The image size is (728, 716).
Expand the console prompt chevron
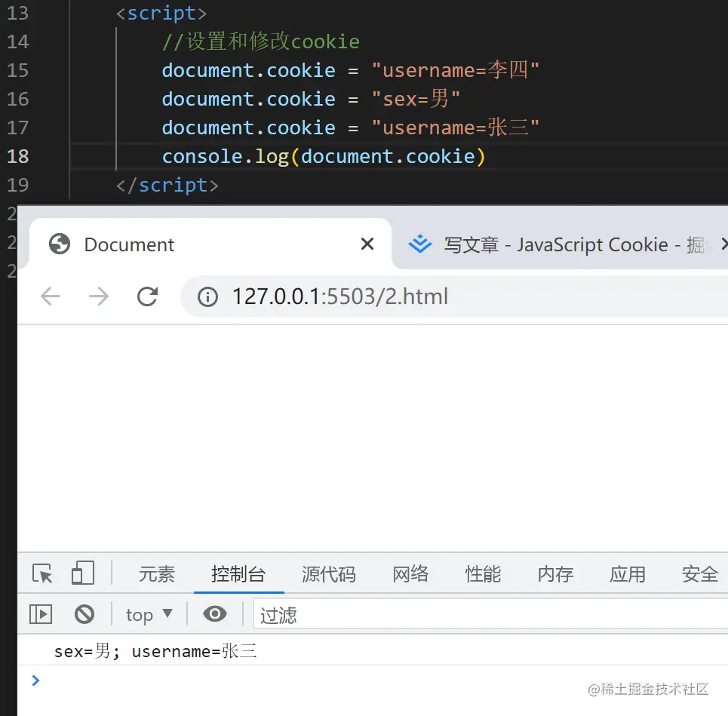click(x=35, y=680)
